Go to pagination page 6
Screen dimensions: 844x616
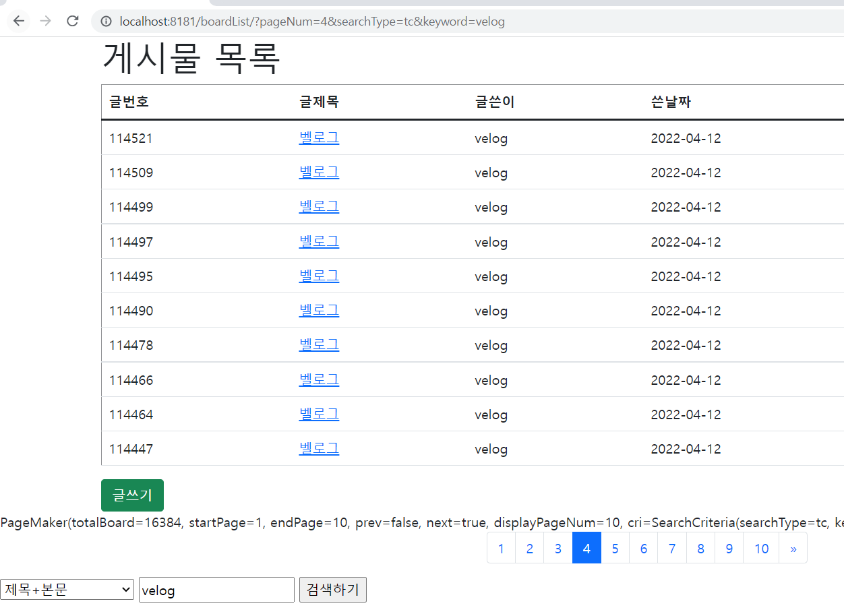[x=644, y=548]
